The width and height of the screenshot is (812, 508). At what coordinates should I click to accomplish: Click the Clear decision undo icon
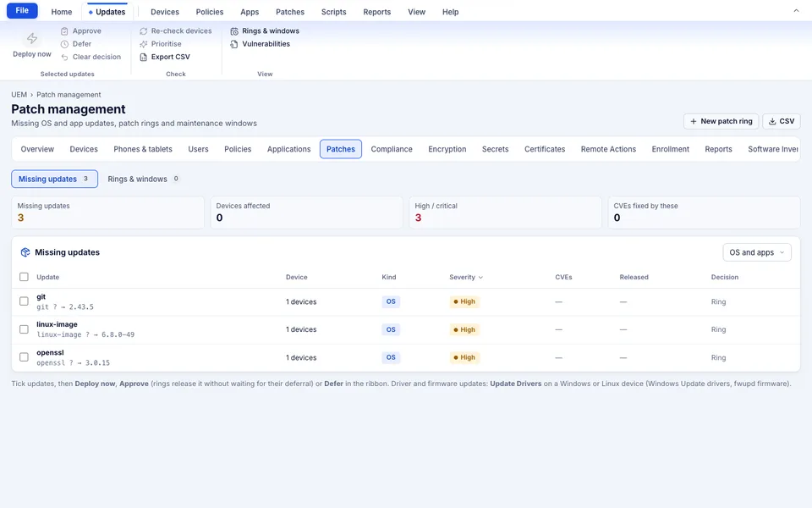point(64,57)
